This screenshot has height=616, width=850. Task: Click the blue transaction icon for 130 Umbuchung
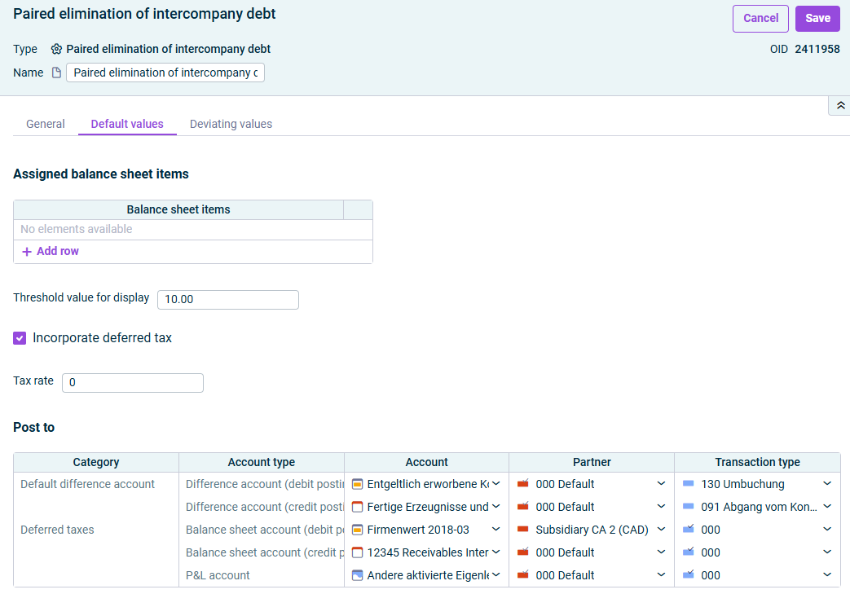tap(689, 483)
